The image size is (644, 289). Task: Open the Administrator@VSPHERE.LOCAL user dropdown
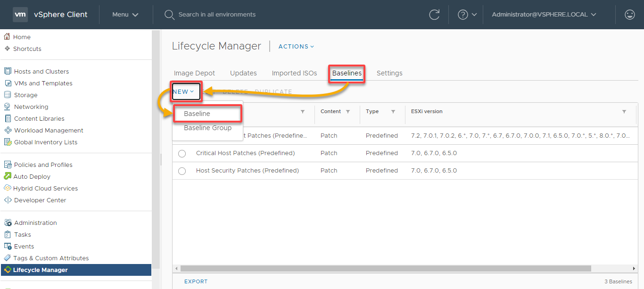[544, 15]
